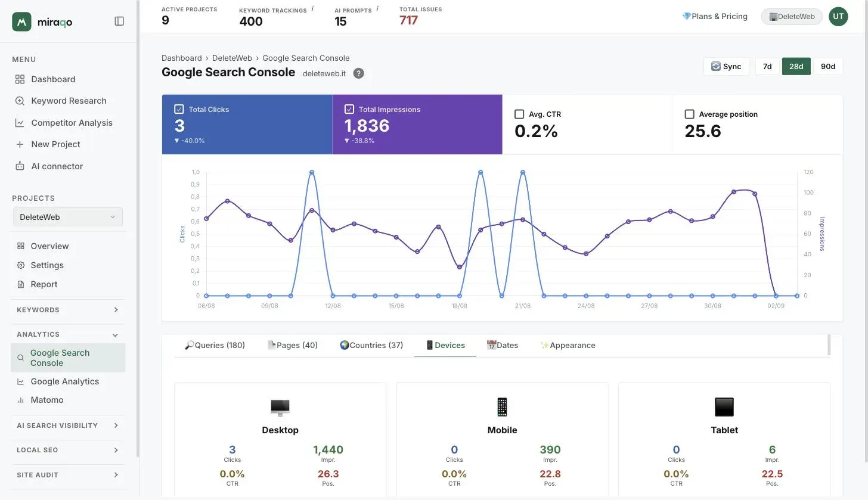Click the Keyword Trackings count 400
This screenshot has height=500, width=868.
pos(251,21)
